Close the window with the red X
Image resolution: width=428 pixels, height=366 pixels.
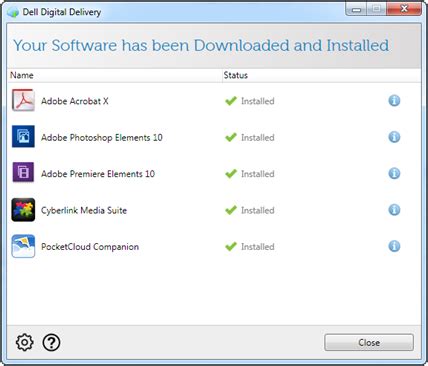tap(404, 9)
